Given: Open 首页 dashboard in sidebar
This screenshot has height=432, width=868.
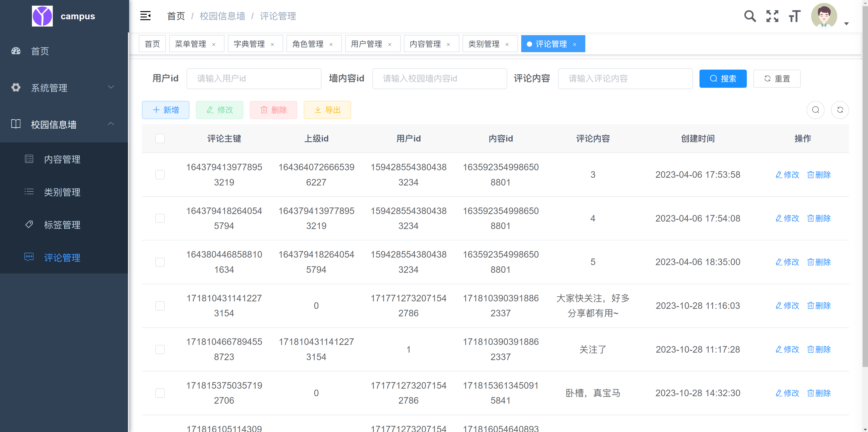Looking at the screenshot, I should (x=64, y=51).
